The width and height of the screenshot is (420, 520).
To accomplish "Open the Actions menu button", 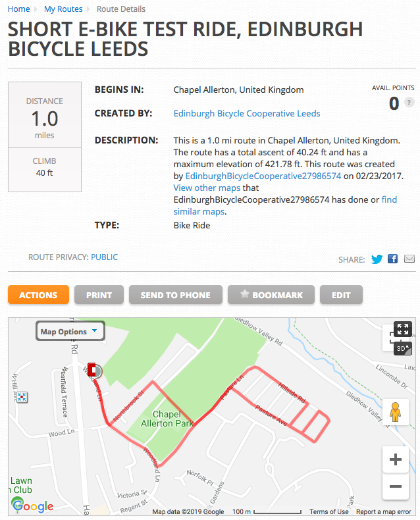I will pos(38,295).
